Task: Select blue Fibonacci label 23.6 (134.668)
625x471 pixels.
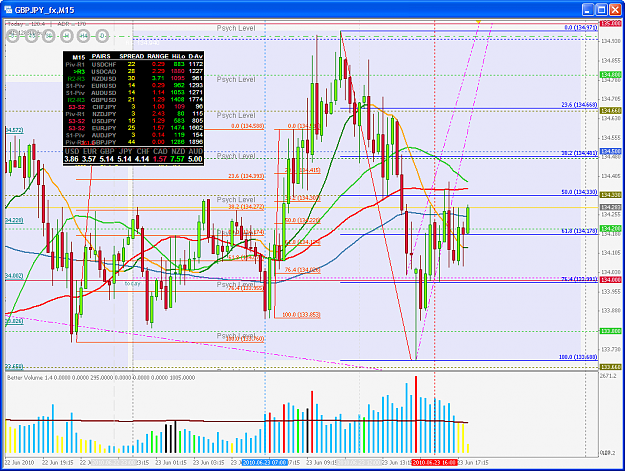Action: pos(579,105)
